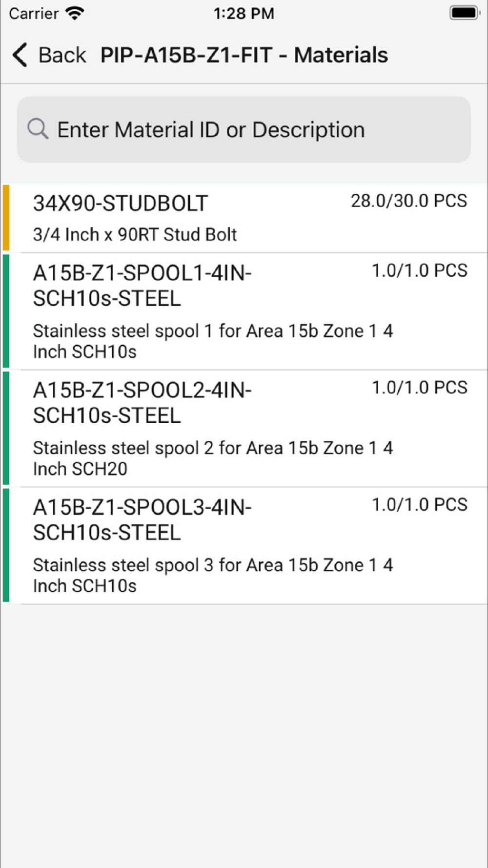
Task: Focus the Enter Material ID or Description field
Action: coord(244,129)
